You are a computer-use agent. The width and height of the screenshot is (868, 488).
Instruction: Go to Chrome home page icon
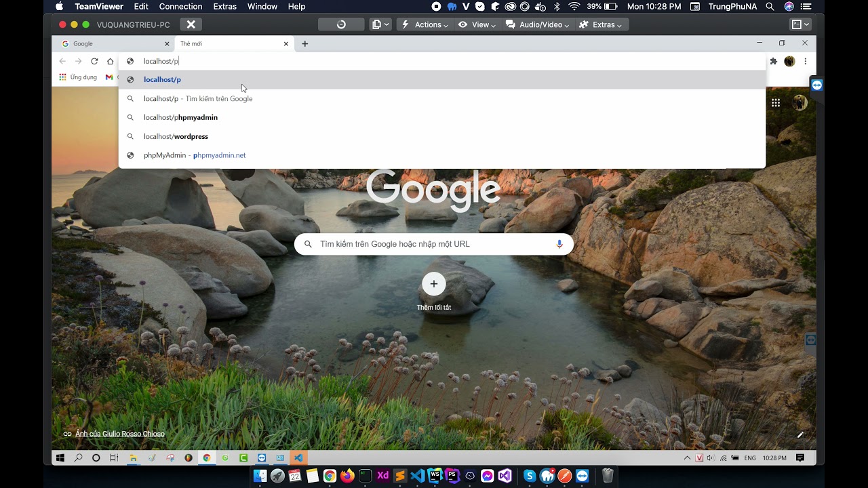coord(111,61)
